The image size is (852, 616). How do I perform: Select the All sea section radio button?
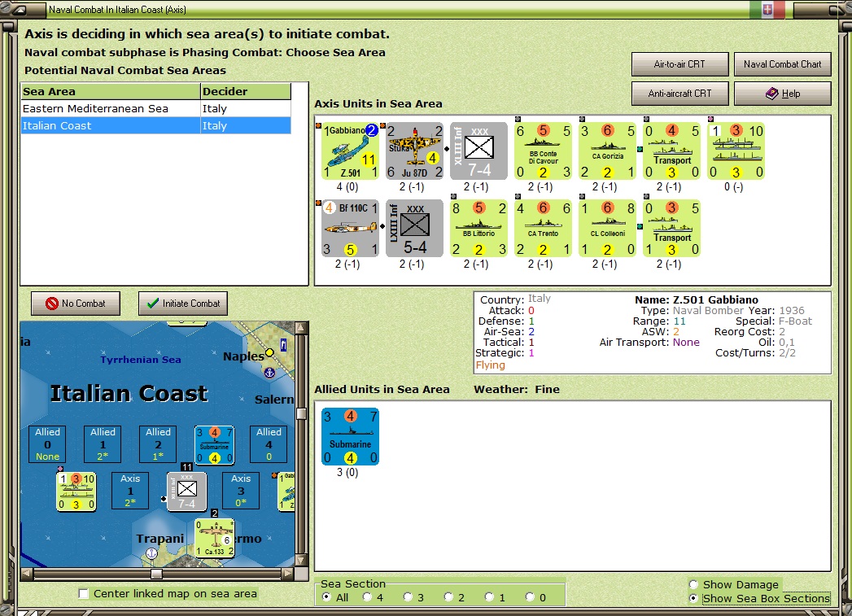(326, 597)
